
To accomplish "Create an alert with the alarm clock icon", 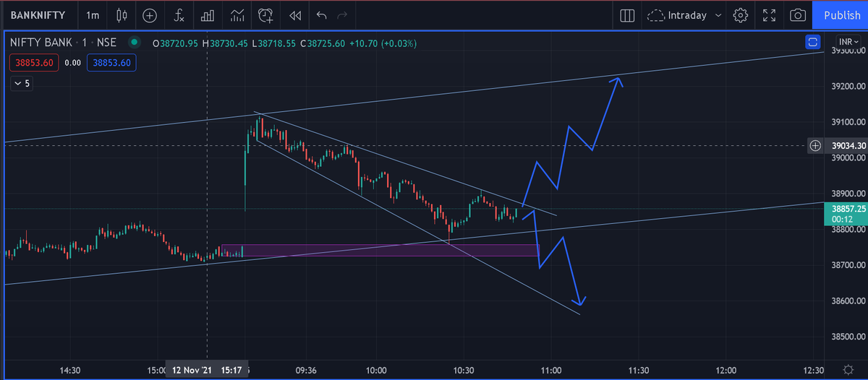I will (266, 14).
